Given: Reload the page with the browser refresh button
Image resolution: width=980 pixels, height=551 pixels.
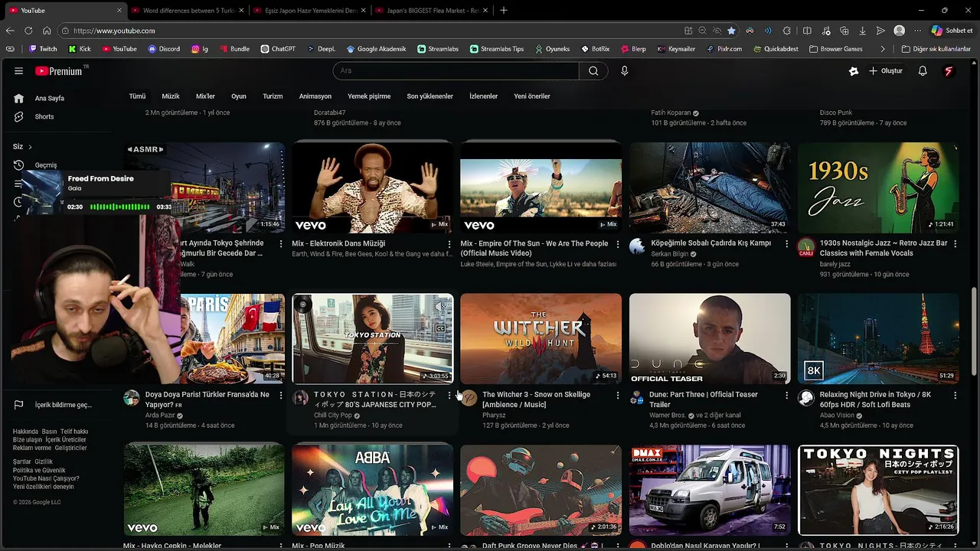Looking at the screenshot, I should click(x=28, y=31).
